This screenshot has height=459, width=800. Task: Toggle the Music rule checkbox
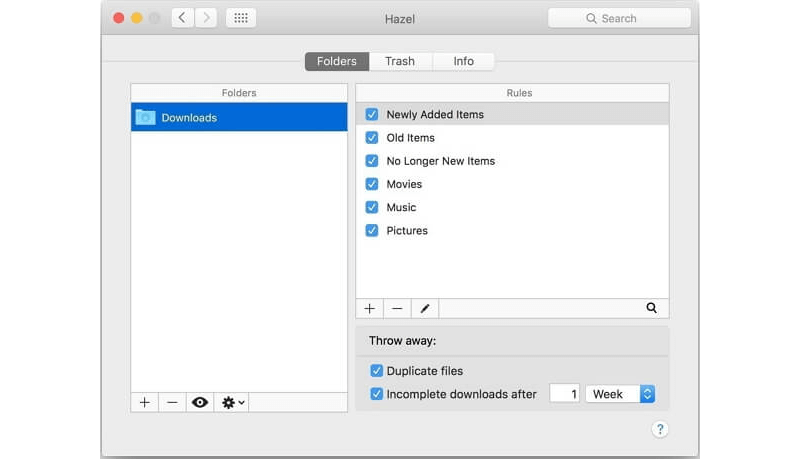click(372, 207)
